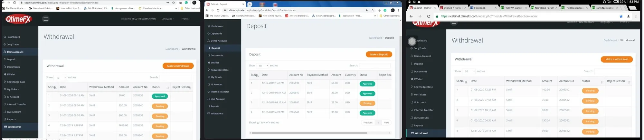Open the new tab plus button
This screenshot has width=644, height=140.
250,4
